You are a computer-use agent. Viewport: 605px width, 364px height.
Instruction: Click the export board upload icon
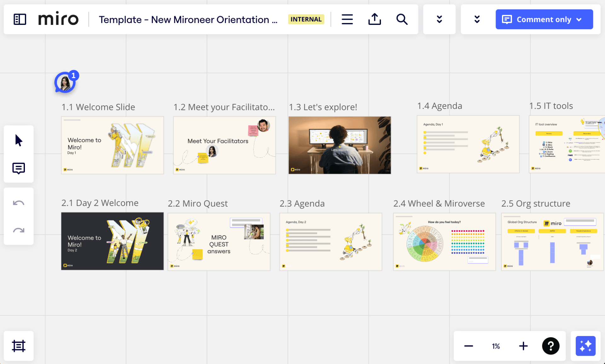(374, 20)
